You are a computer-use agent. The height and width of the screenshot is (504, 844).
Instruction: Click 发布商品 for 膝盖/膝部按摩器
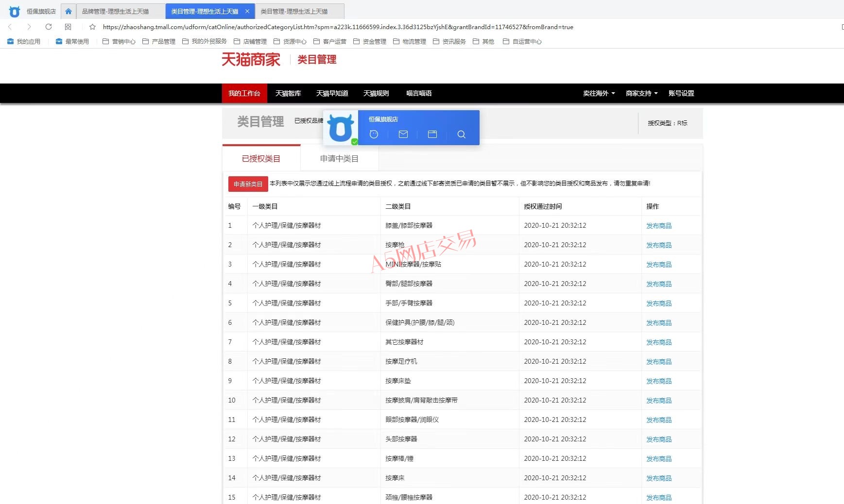(x=659, y=226)
